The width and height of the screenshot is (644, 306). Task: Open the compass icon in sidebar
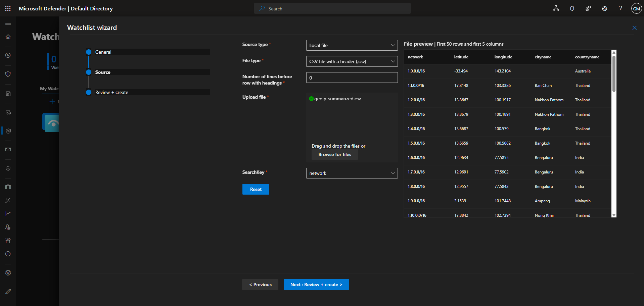click(8, 55)
